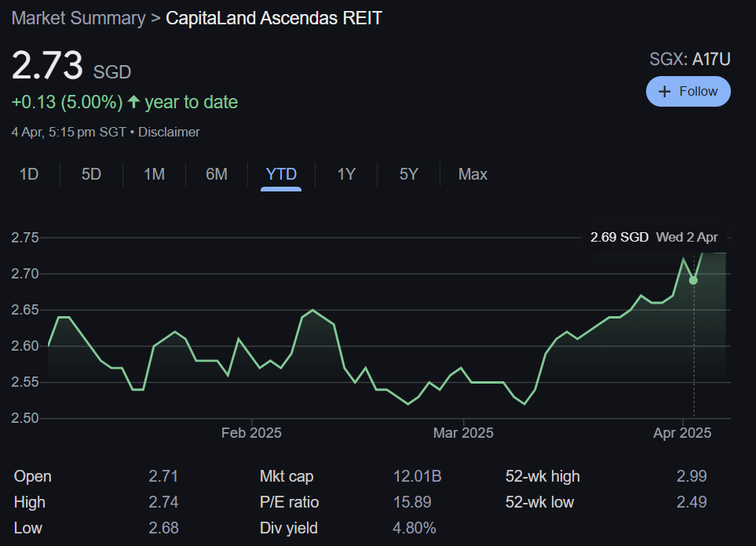Viewport: 756px width, 546px height.
Task: Switch to the 6M chart tab
Action: (216, 174)
